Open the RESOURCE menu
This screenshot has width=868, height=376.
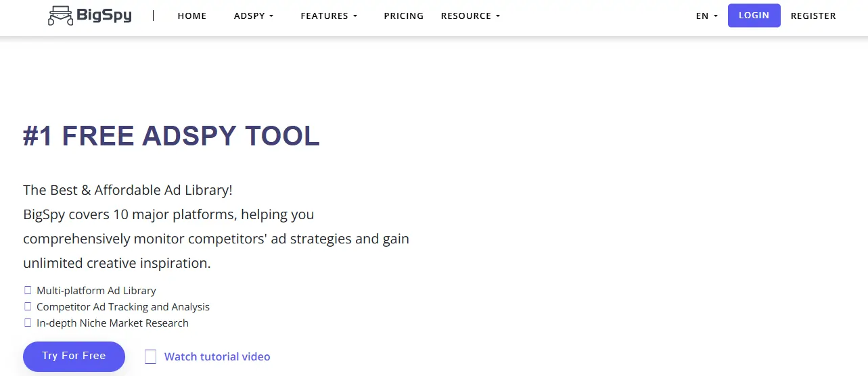[466, 16]
